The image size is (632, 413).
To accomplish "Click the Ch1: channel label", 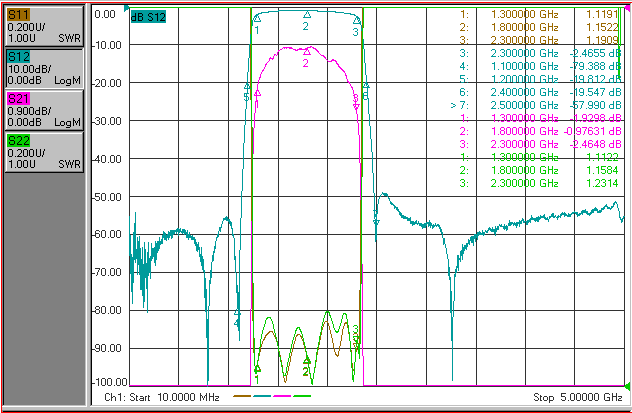I will coord(114,398).
